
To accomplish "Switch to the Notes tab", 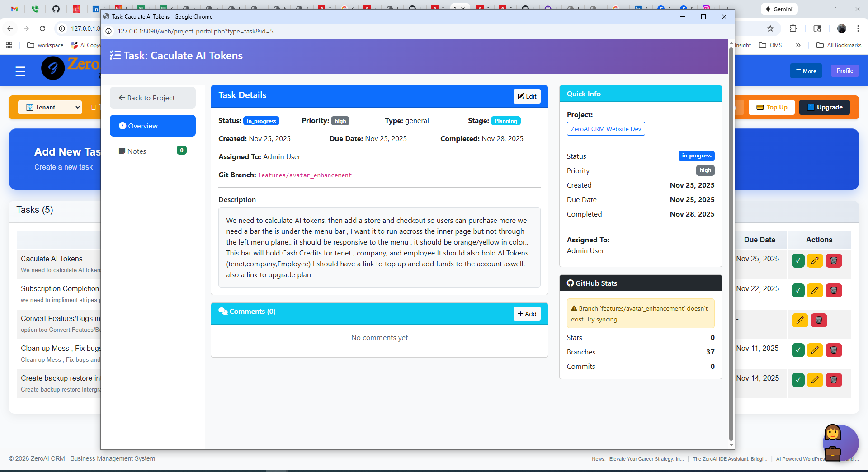I will (137, 151).
